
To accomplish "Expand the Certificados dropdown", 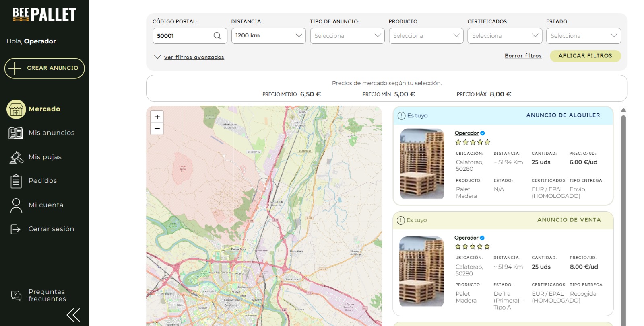I will click(x=504, y=36).
